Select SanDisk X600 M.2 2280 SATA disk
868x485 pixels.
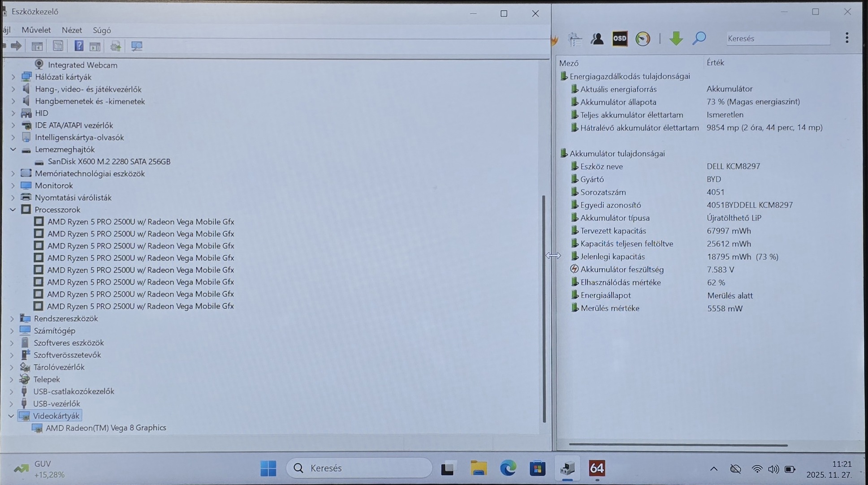[x=109, y=162]
